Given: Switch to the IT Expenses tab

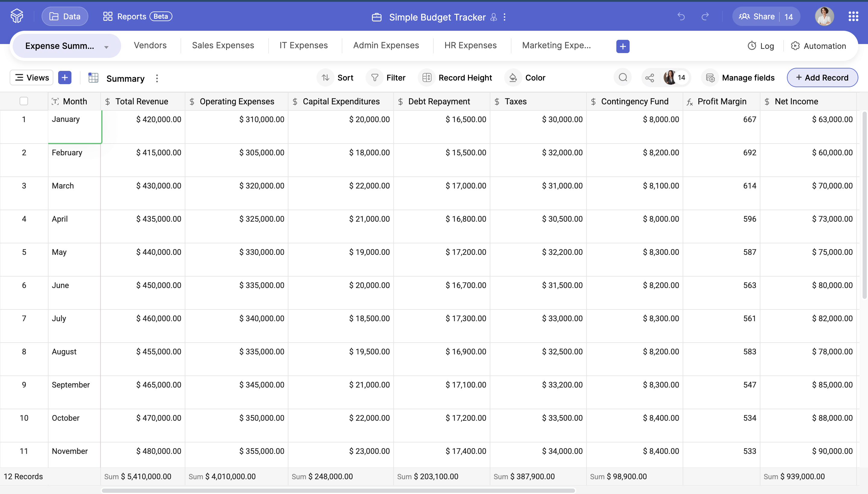Looking at the screenshot, I should pyautogui.click(x=303, y=46).
